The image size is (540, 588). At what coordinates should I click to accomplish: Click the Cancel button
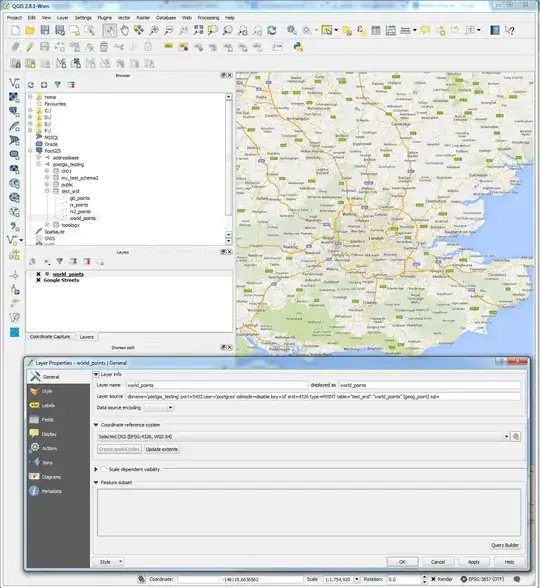(x=438, y=562)
